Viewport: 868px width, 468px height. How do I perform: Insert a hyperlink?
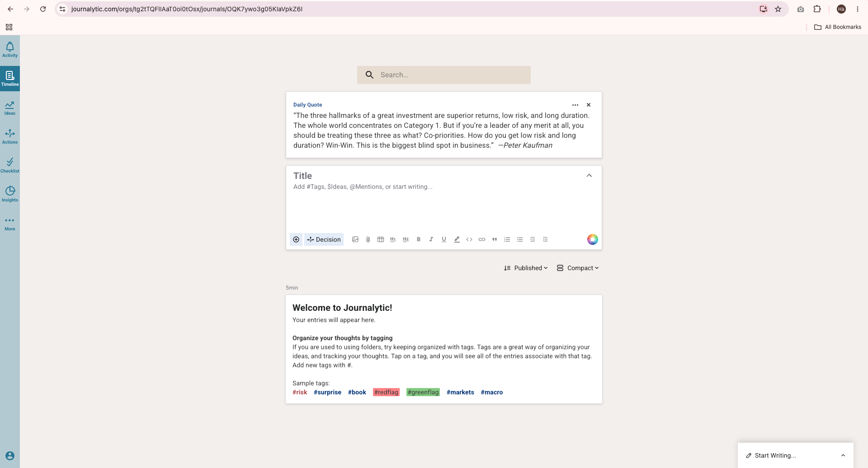(482, 239)
